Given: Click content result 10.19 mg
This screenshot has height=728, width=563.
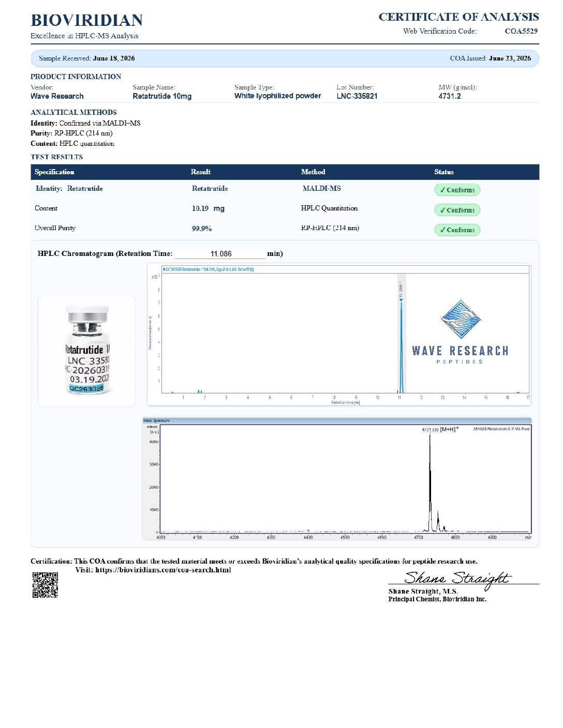Looking at the screenshot, I should point(208,208).
